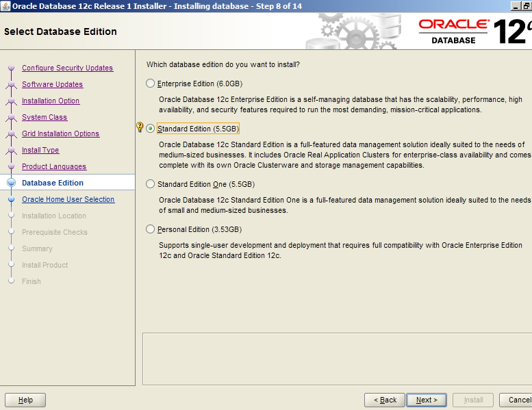Viewport: 532px width, 410px height.
Task: Go back to Install Type step
Action: point(40,150)
